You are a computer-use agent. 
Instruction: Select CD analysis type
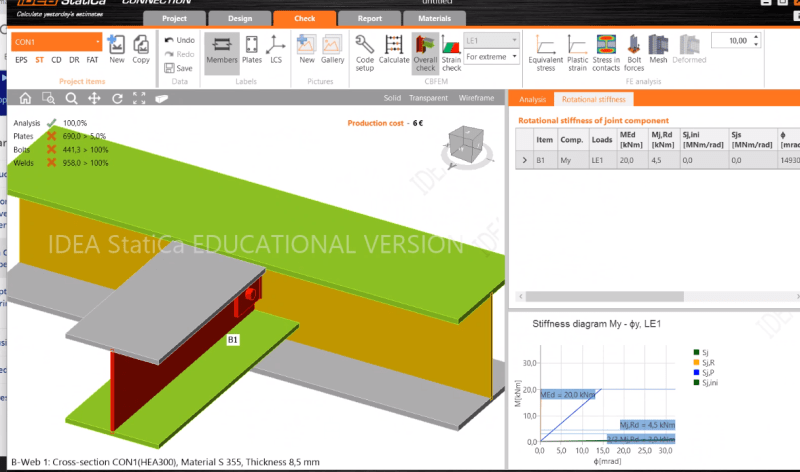56,60
